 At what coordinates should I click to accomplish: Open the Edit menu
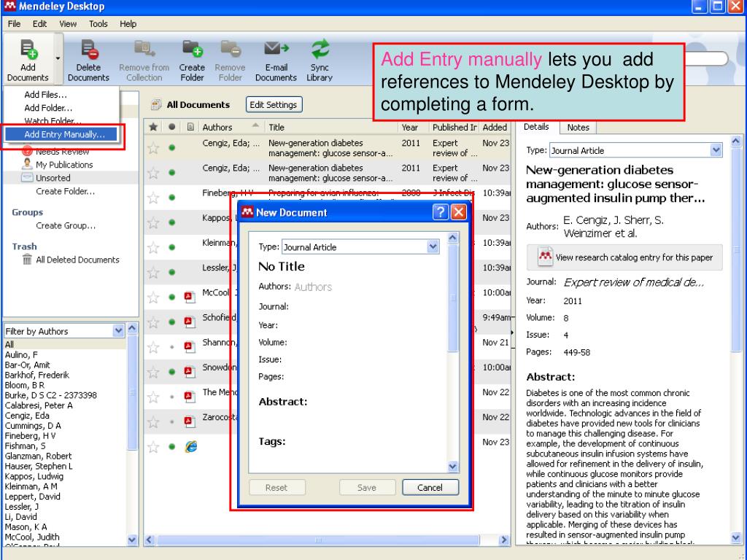39,24
